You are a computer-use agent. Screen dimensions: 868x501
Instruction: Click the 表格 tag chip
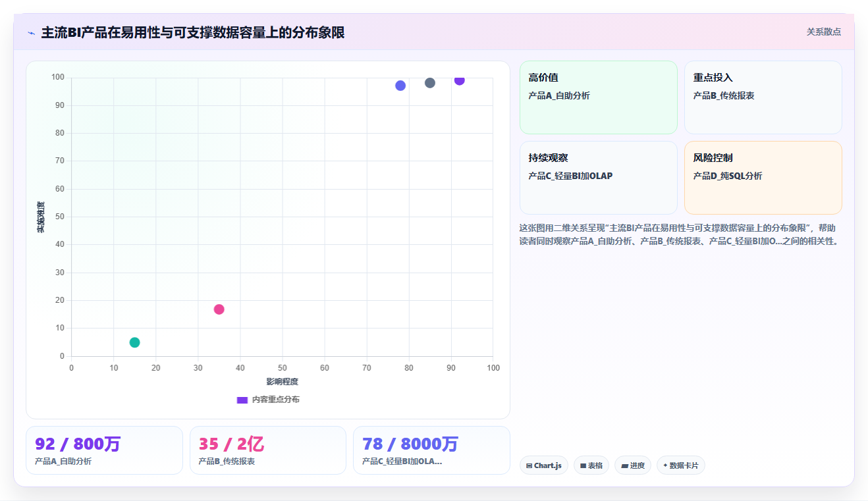pyautogui.click(x=591, y=465)
